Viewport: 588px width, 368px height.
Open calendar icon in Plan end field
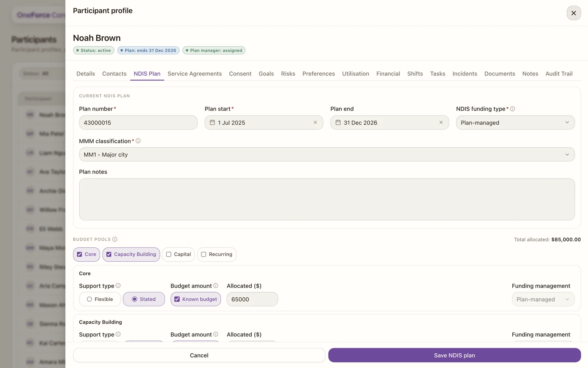pyautogui.click(x=338, y=123)
